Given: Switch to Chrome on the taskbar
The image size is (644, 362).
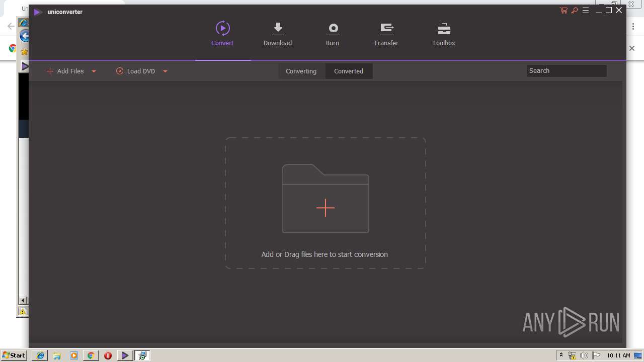Looking at the screenshot, I should click(91, 355).
